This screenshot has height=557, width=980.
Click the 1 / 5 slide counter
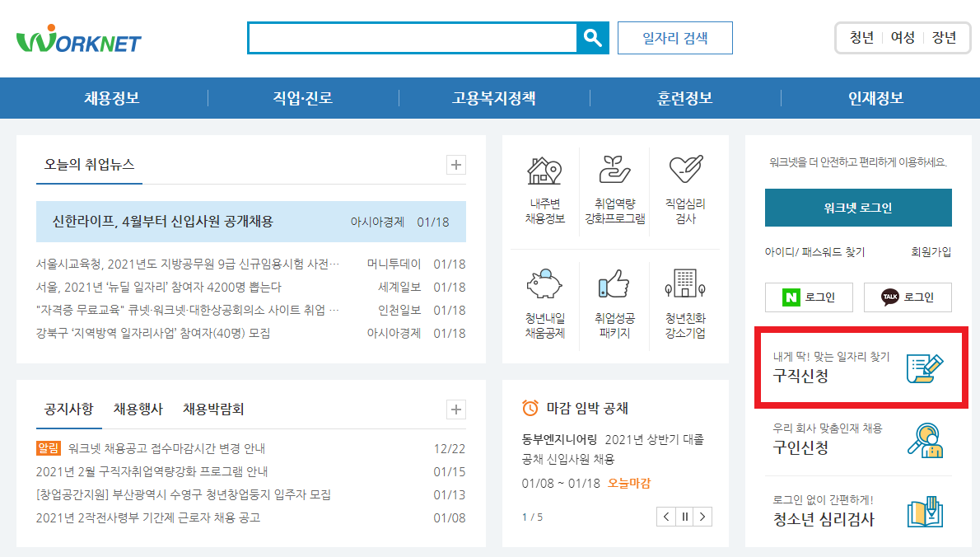coord(533,517)
